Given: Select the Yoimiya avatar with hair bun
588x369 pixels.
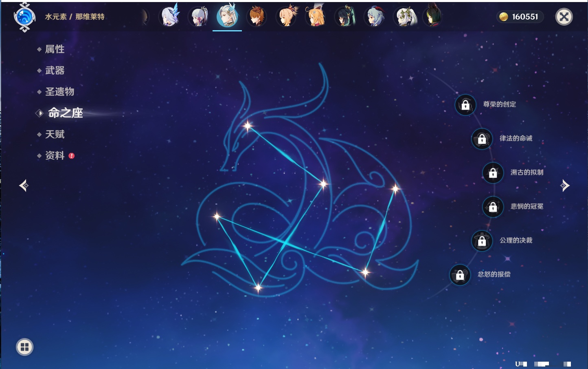Looking at the screenshot, I should pos(287,17).
